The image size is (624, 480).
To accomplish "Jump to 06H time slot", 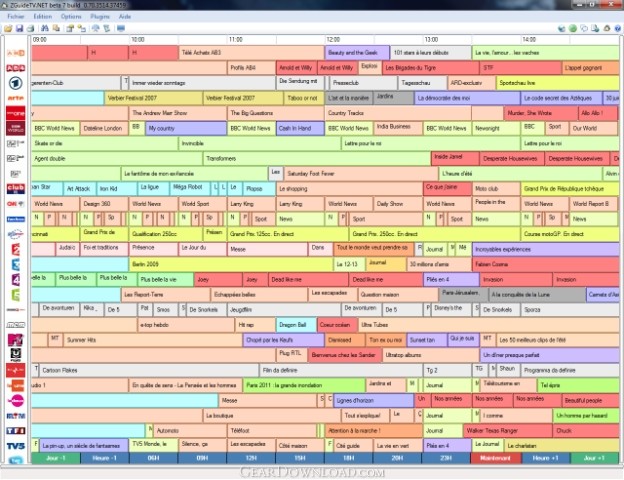I will 153,458.
